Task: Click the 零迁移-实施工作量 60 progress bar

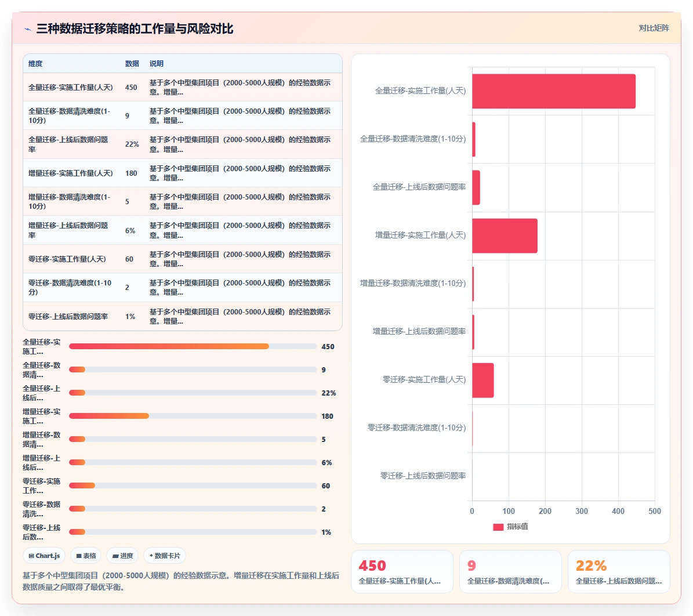Action: (193, 485)
